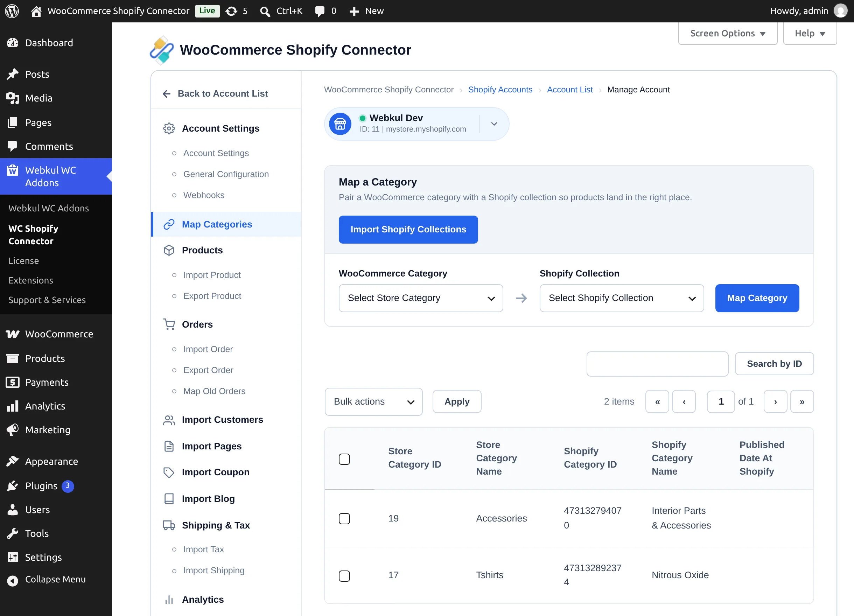Click the Import Pages document icon
The width and height of the screenshot is (854, 616).
pos(169,446)
